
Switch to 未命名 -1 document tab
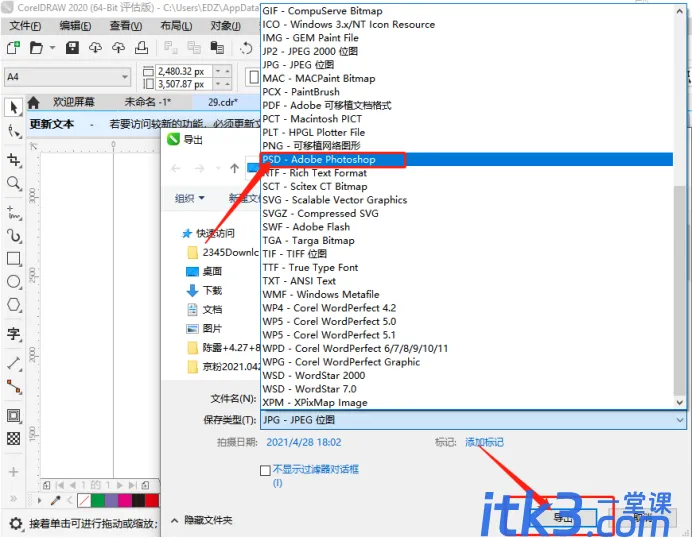[147, 102]
